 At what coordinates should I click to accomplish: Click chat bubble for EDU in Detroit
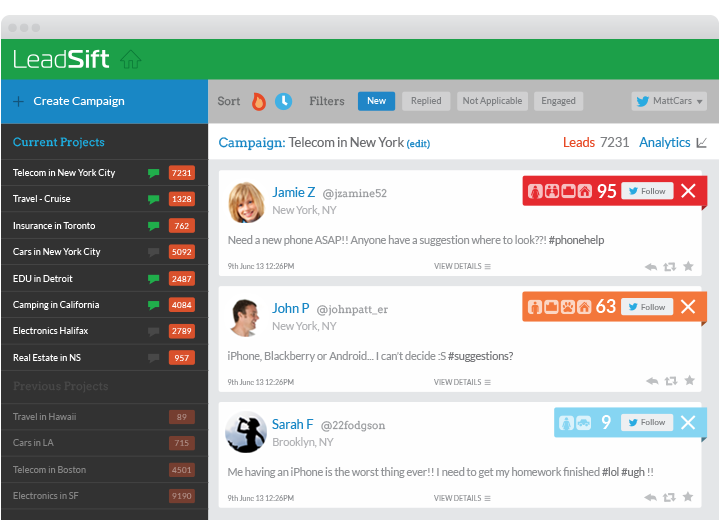(153, 279)
